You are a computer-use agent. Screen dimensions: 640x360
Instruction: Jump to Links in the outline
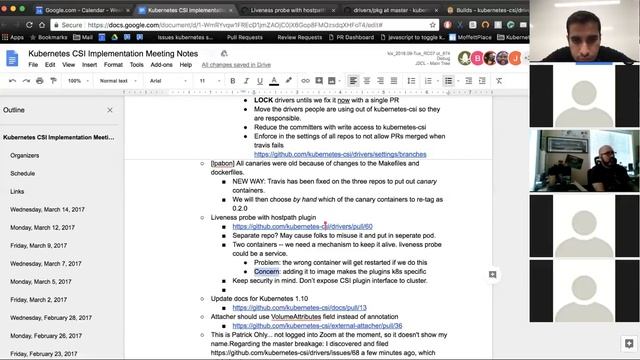click(17, 191)
